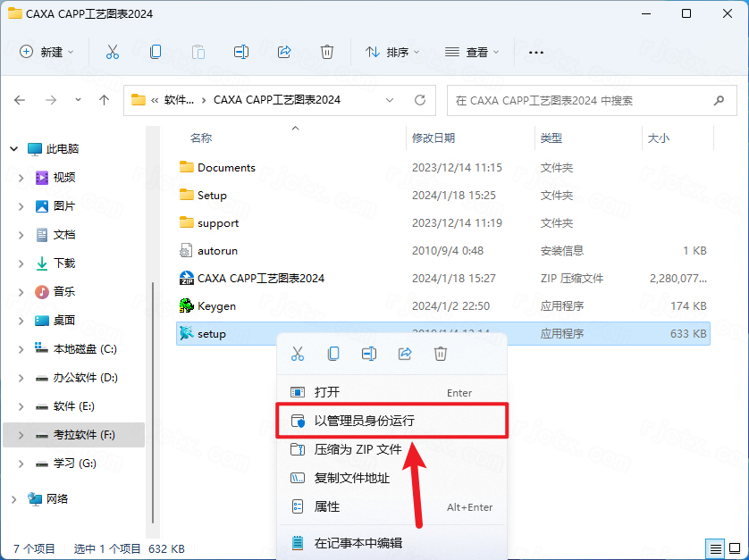
Task: Click the Delete icon in the context menu
Action: [x=441, y=354]
